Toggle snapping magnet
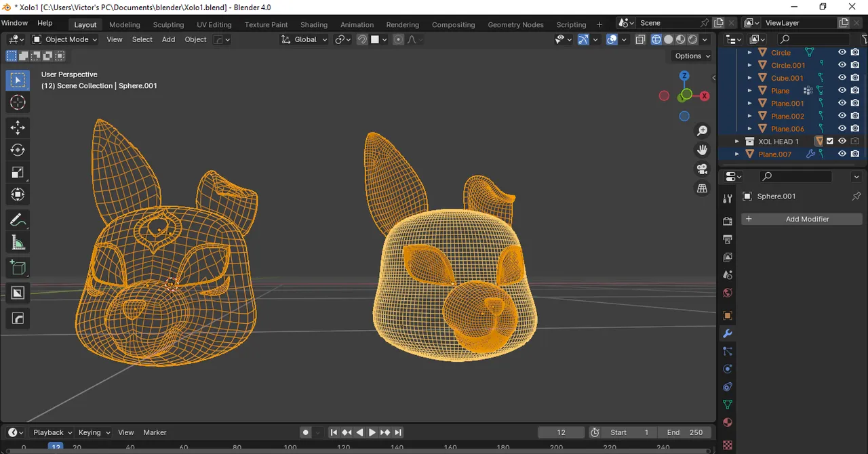Viewport: 868px width, 454px height. point(362,39)
